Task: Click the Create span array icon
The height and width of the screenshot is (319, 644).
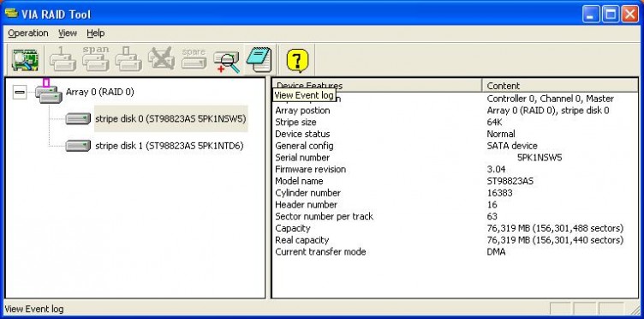Action: point(96,60)
